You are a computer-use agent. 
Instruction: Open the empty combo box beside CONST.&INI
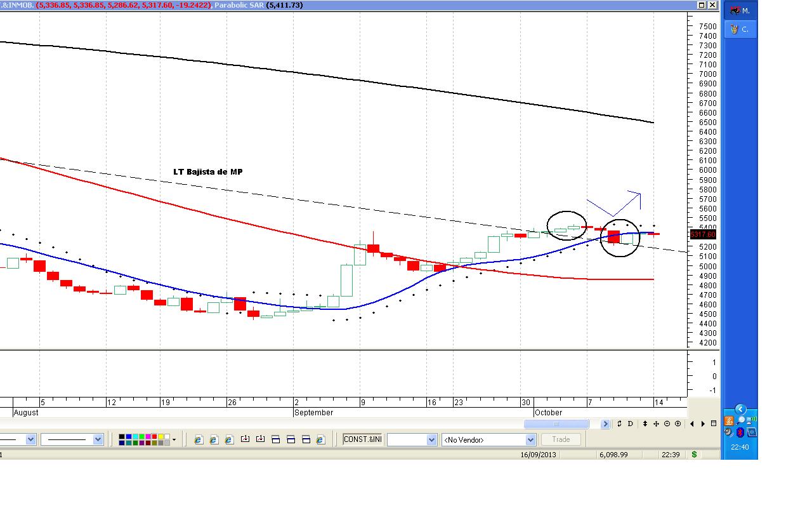(412, 439)
